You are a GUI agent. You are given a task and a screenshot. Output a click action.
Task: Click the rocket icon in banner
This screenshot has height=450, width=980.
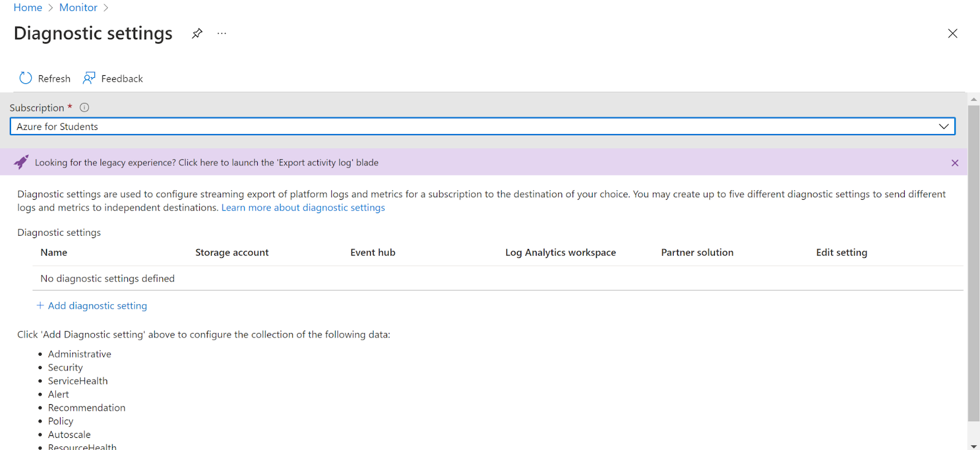[21, 162]
